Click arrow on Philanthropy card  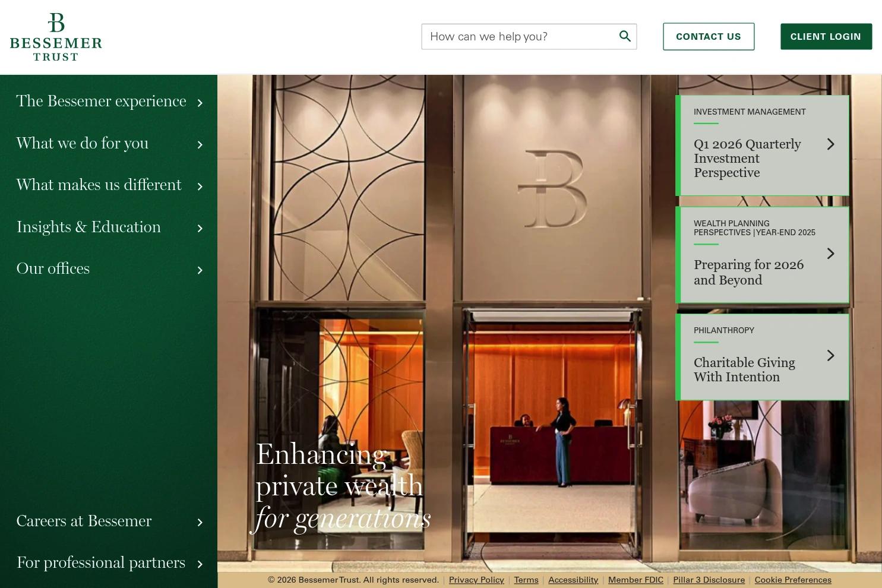point(831,356)
